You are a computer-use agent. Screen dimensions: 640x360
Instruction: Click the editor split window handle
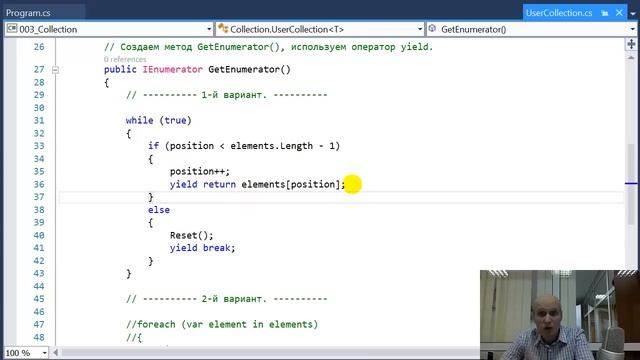[x=631, y=44]
